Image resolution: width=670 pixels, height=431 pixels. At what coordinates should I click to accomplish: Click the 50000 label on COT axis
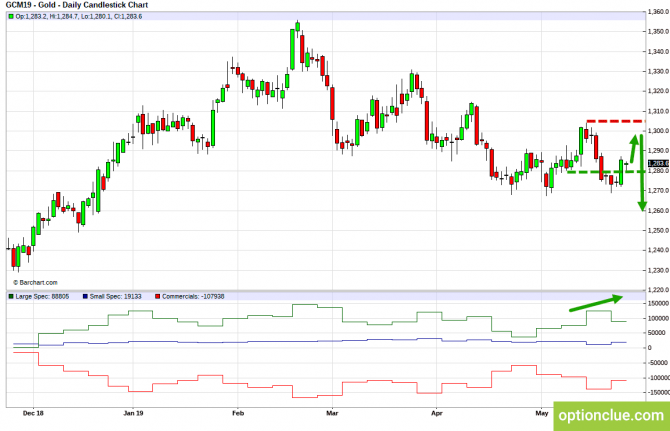[657, 333]
